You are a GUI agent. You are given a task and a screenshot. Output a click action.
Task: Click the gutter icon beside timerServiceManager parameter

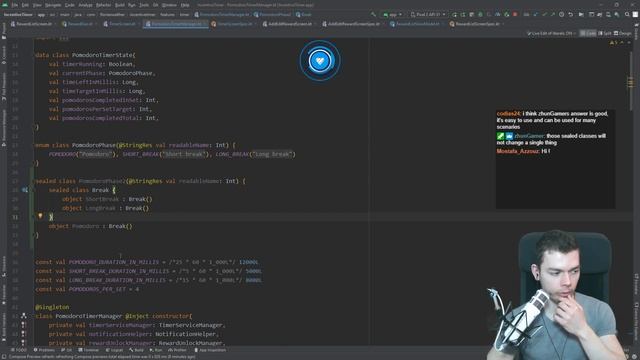[24, 325]
